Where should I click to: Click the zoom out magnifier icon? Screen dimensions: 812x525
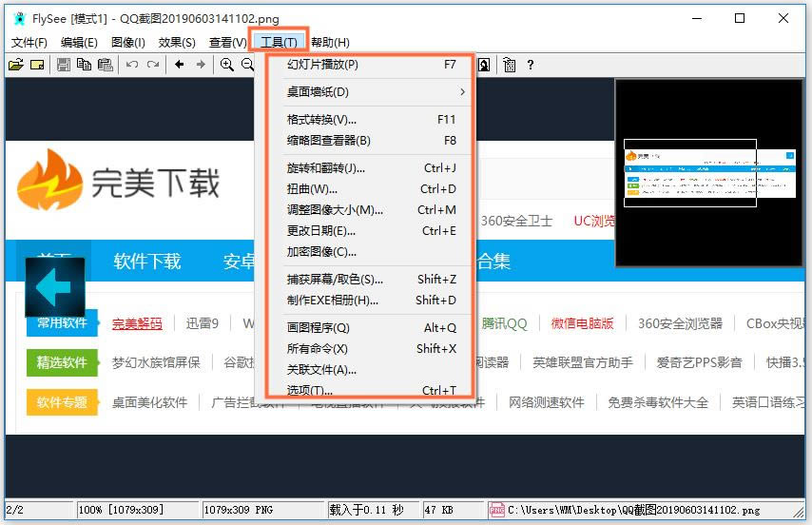pos(248,65)
